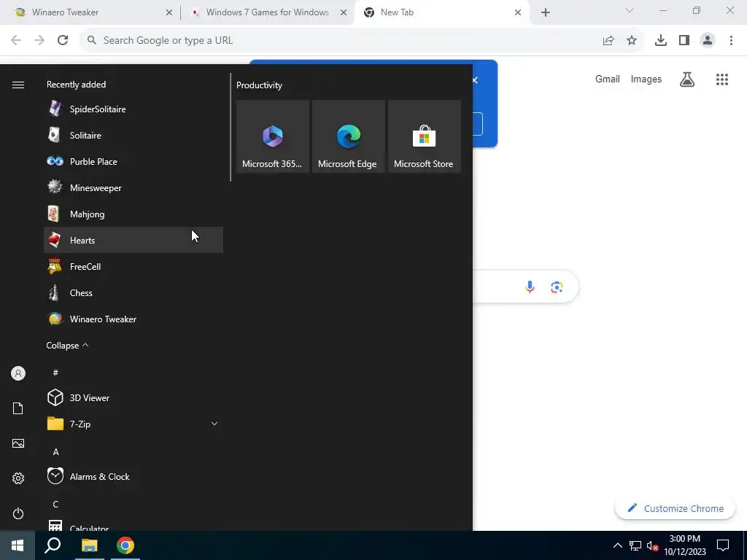The width and height of the screenshot is (747, 560).
Task: Open the notification center icon
Action: [723, 545]
